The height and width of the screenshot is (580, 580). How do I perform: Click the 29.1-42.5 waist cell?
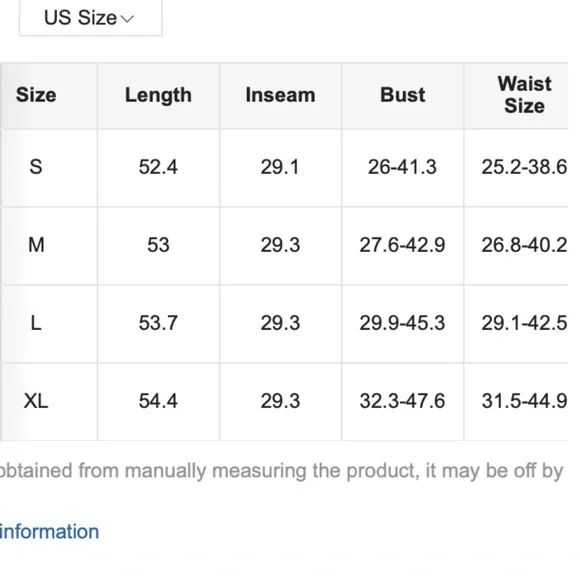pos(525,324)
